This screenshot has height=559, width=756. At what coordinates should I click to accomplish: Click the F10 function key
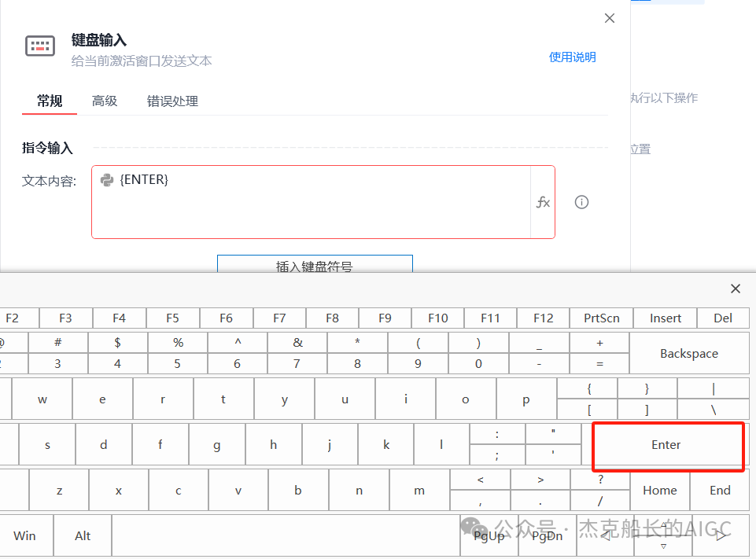(x=437, y=318)
